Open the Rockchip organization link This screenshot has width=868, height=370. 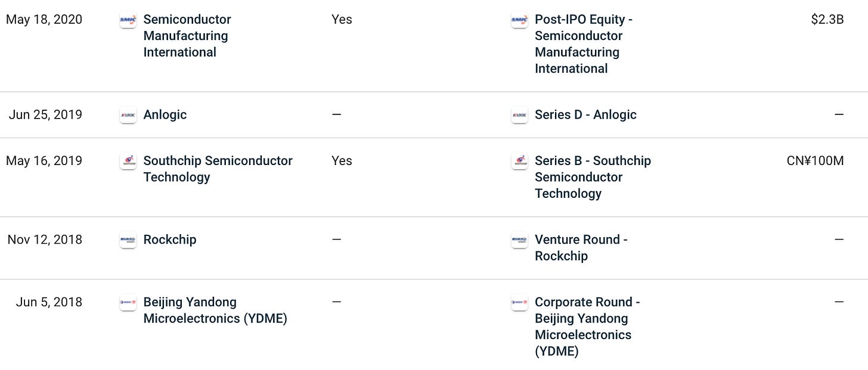coord(170,240)
